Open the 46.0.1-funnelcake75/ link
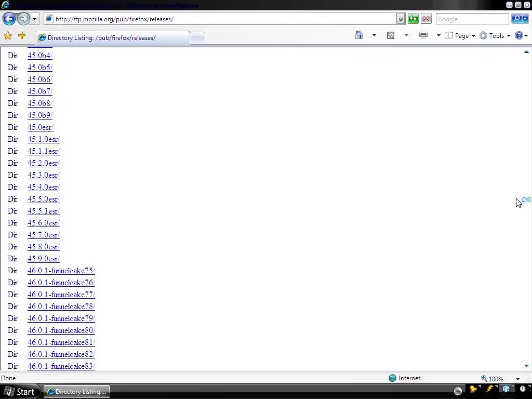532x399 pixels. [61, 271]
